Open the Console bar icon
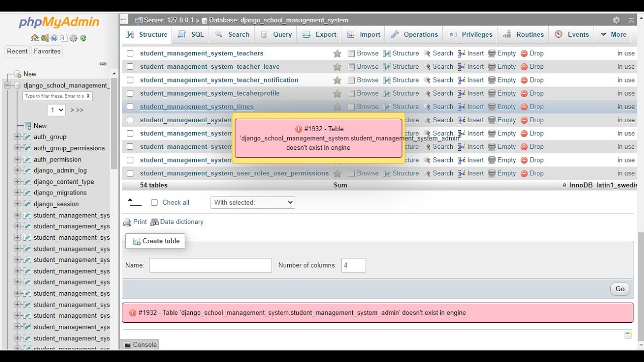644x362 pixels. 127,345
